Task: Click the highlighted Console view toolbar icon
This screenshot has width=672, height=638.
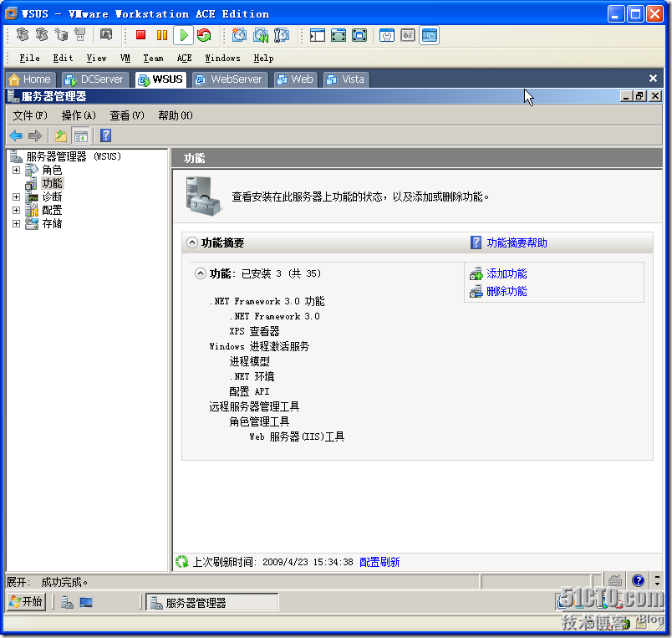Action: click(x=429, y=35)
